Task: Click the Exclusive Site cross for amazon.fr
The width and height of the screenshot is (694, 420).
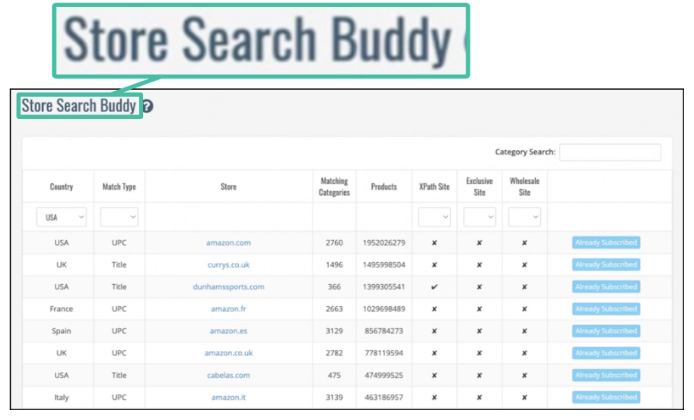Action: point(479,309)
